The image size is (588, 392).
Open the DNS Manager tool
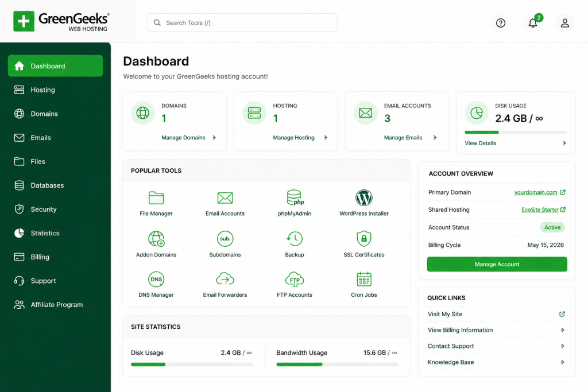click(x=156, y=285)
